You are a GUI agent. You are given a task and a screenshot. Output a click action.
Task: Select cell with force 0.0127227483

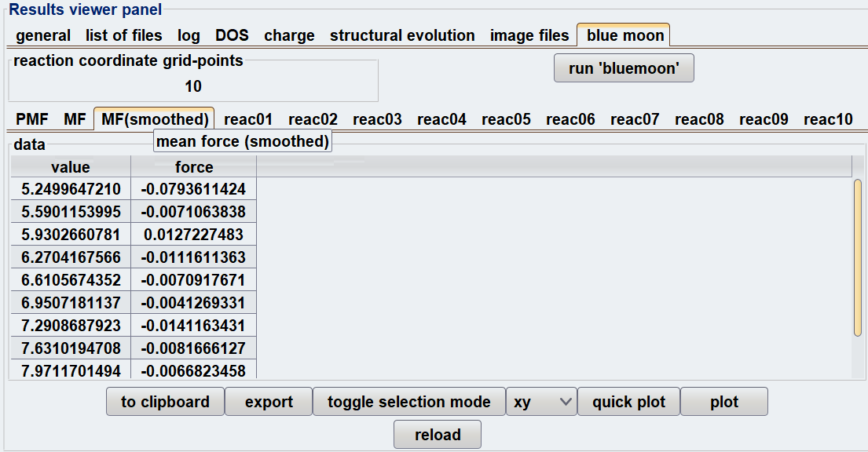194,235
